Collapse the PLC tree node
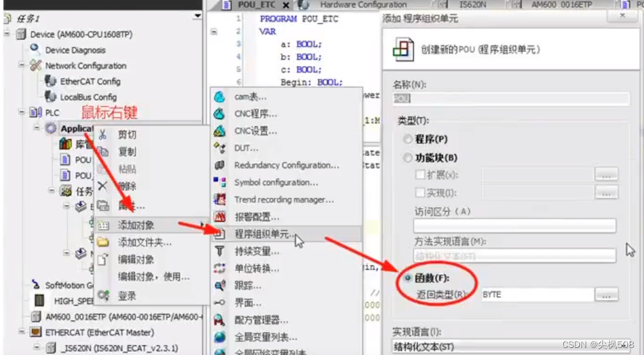644x355 pixels. [22, 112]
